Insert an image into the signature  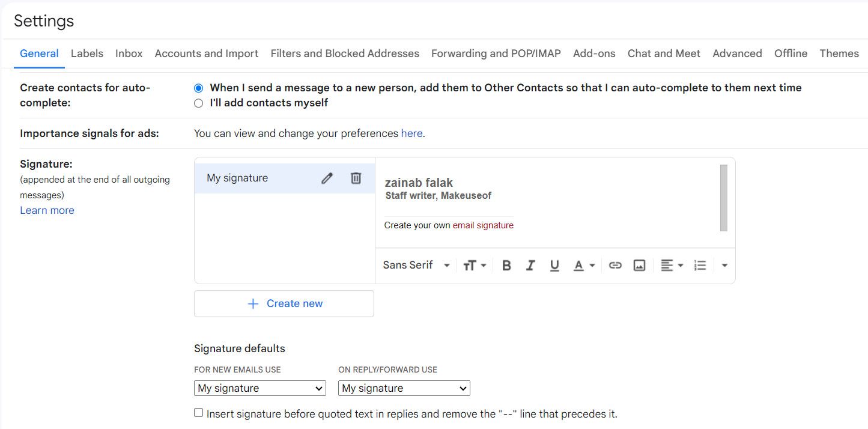tap(639, 265)
